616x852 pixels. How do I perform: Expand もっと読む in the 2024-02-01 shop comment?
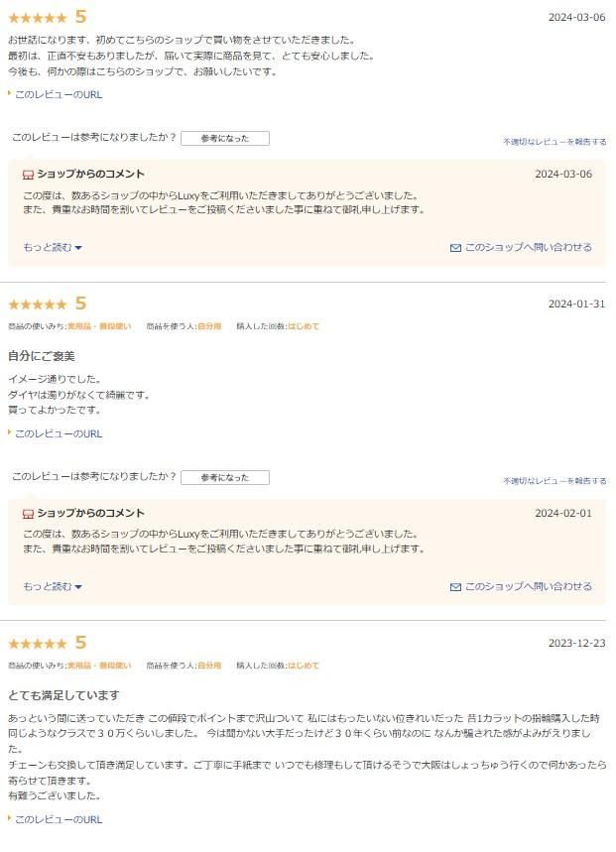[x=53, y=586]
